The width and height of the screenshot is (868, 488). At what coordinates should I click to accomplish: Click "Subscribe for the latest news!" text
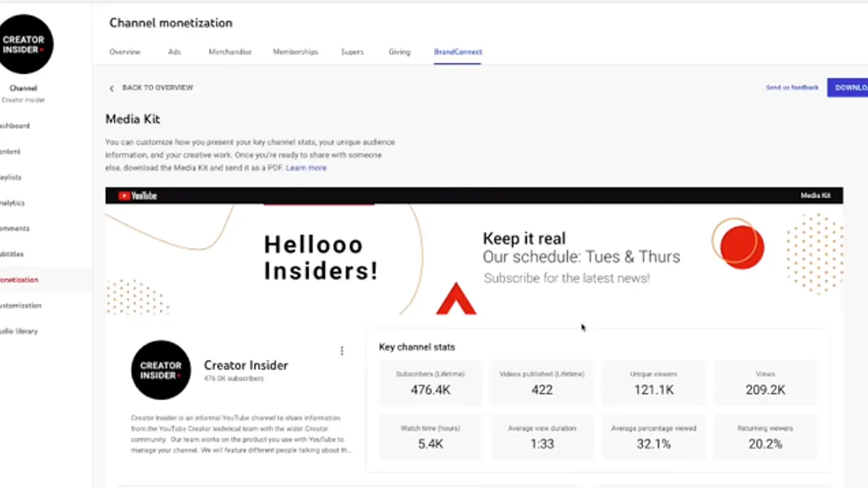click(566, 278)
